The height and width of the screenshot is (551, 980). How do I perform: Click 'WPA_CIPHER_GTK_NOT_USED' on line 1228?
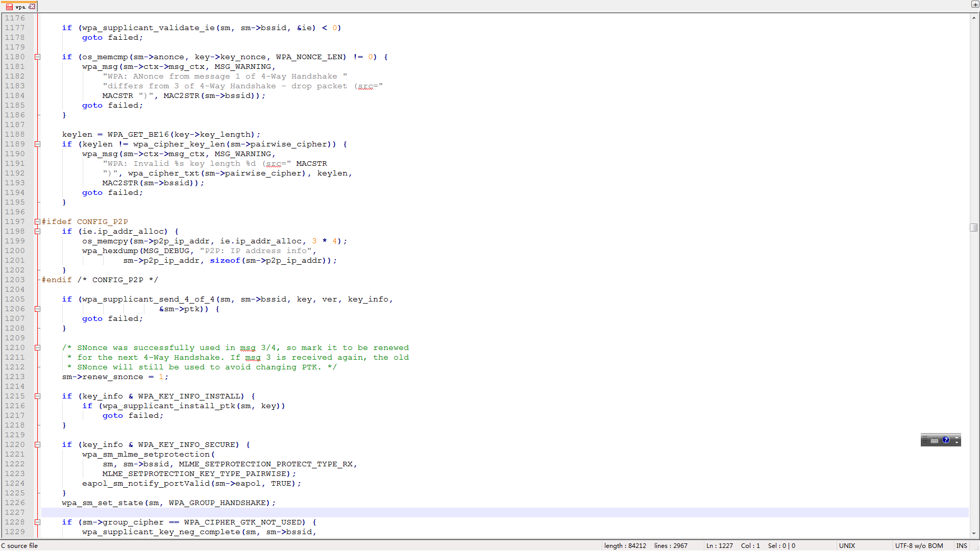243,522
